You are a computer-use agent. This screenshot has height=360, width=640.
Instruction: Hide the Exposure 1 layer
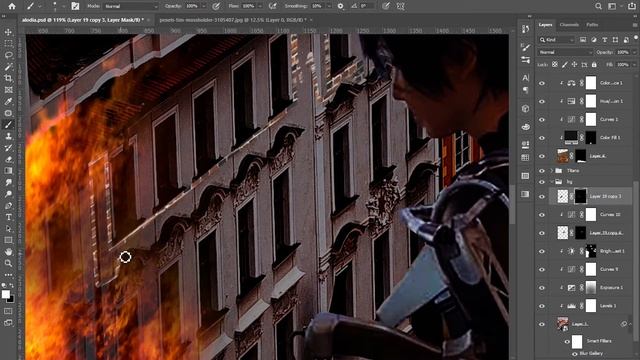pos(542,288)
